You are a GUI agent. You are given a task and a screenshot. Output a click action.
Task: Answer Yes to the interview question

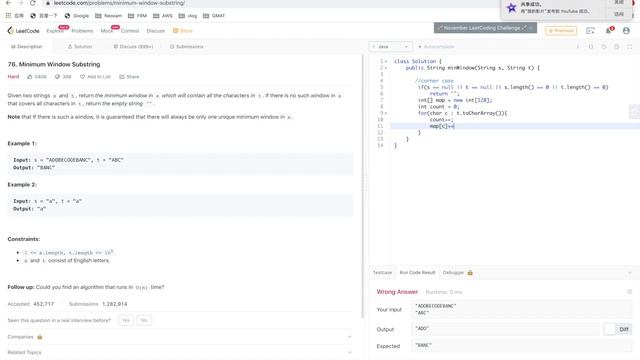click(126, 320)
